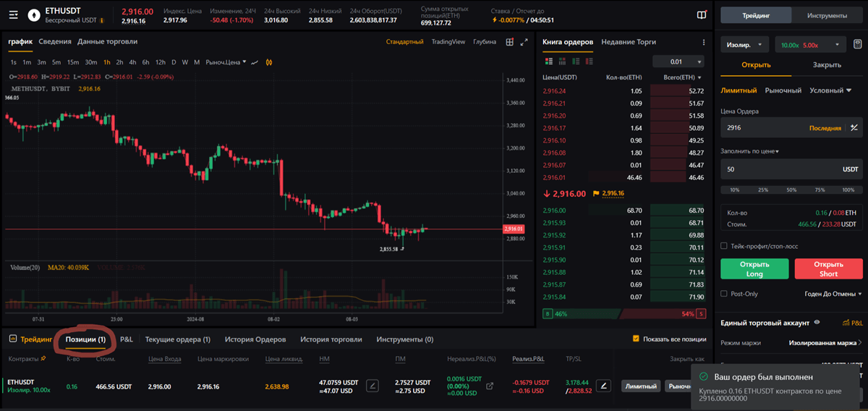
Task: Enable Тейк-профит/стоп-лосс checkbox
Action: pyautogui.click(x=724, y=246)
